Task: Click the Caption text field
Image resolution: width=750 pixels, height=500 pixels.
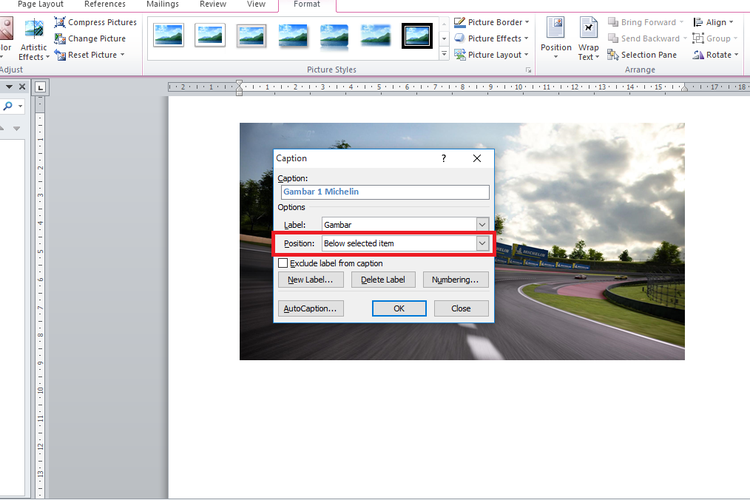Action: [x=385, y=192]
